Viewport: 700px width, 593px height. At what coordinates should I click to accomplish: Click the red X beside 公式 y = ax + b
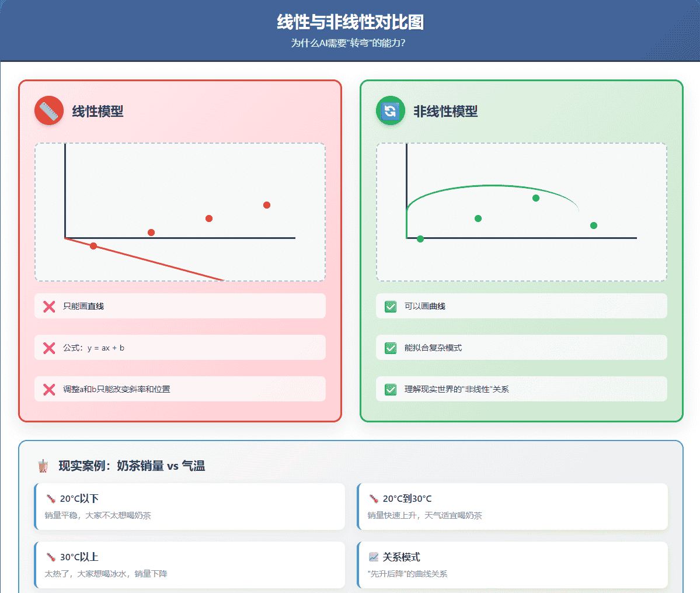point(48,348)
